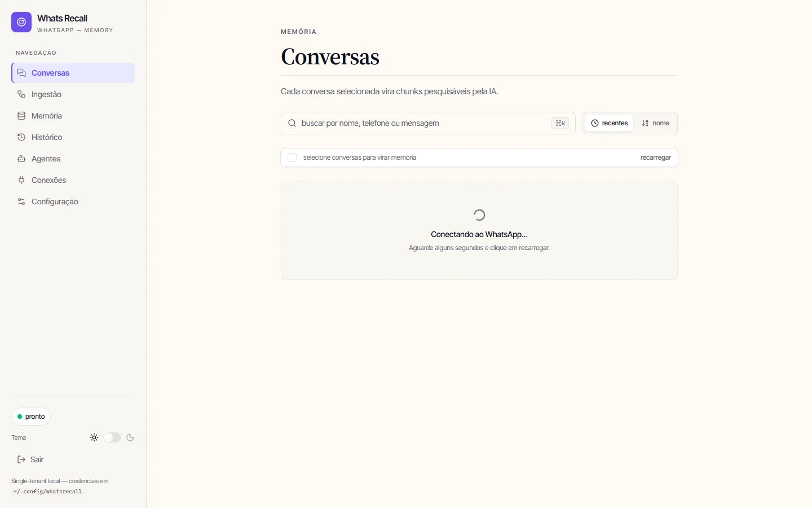Click the ⌘K shortcut badge
The image size is (812, 508).
pos(560,123)
